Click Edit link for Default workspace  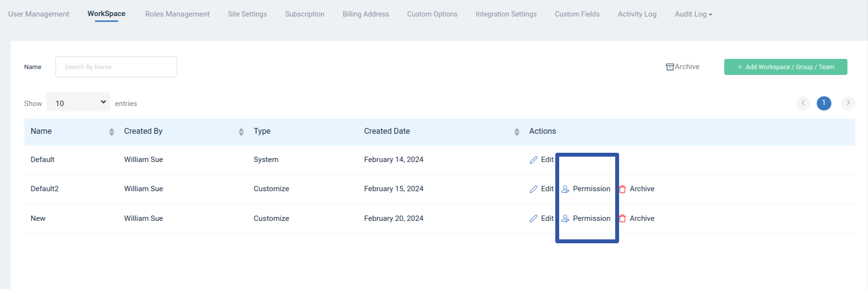(547, 160)
